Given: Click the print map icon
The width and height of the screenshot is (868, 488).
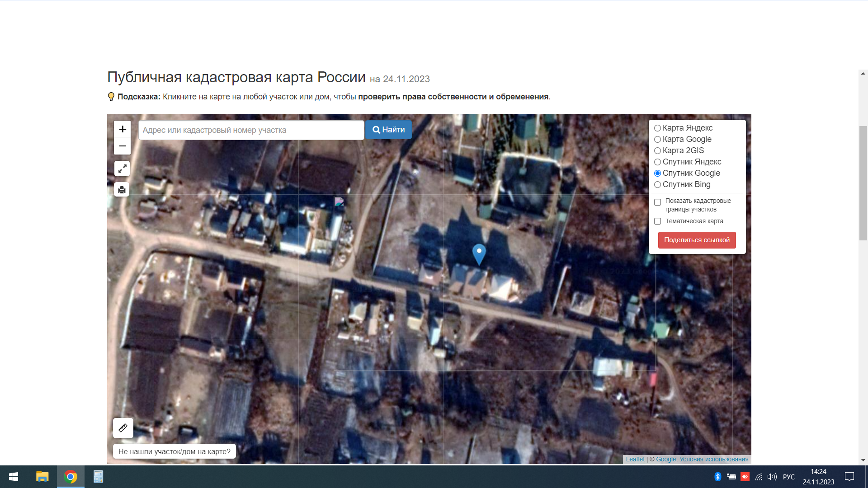Looking at the screenshot, I should tap(122, 190).
